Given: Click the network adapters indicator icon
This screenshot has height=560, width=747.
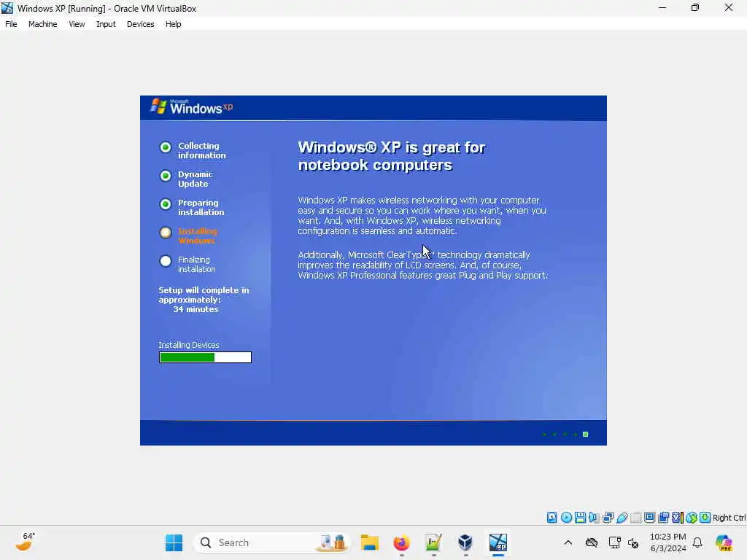Looking at the screenshot, I should (x=608, y=518).
